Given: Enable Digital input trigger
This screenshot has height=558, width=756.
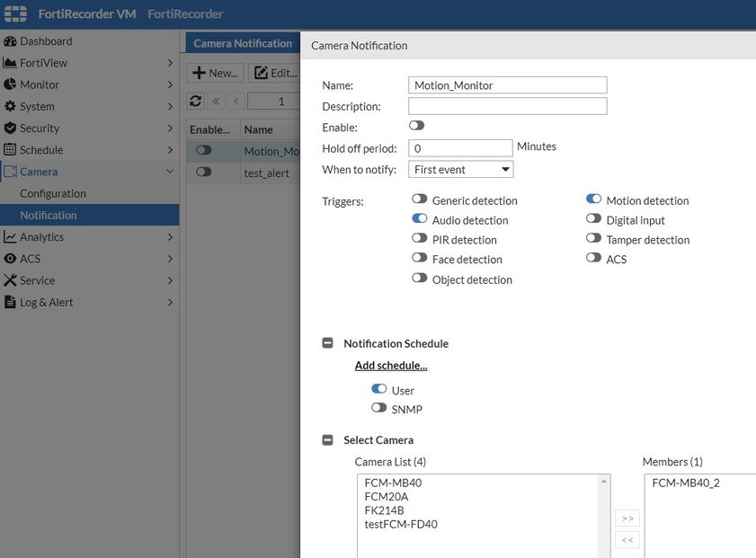Looking at the screenshot, I should (x=593, y=218).
